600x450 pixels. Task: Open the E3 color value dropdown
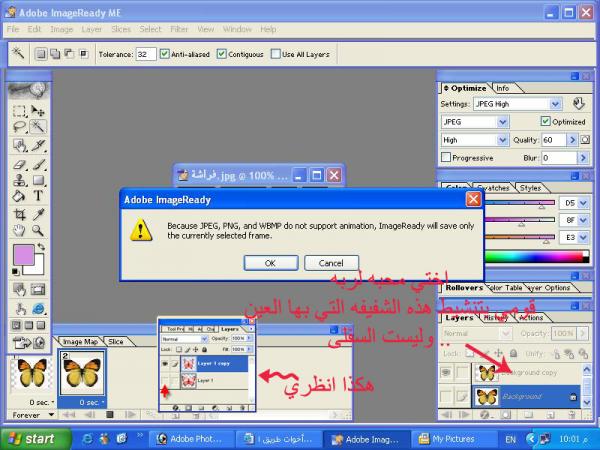pyautogui.click(x=583, y=237)
